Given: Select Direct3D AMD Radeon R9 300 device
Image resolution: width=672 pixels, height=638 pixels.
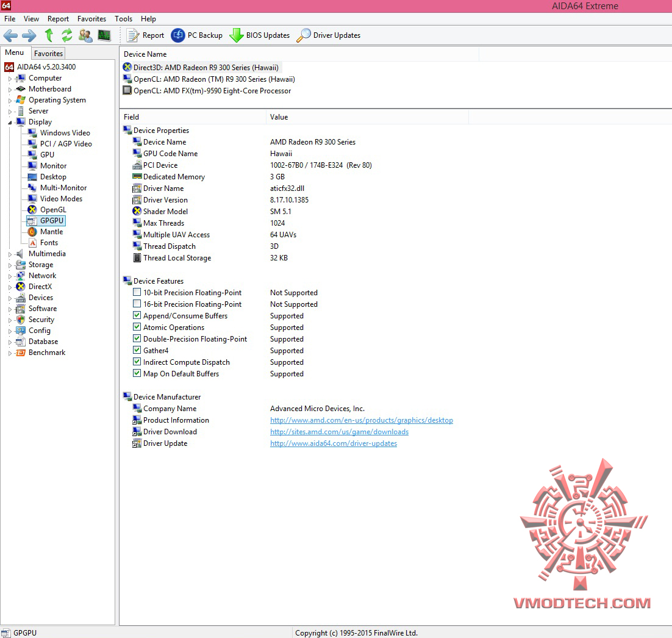Looking at the screenshot, I should (206, 67).
